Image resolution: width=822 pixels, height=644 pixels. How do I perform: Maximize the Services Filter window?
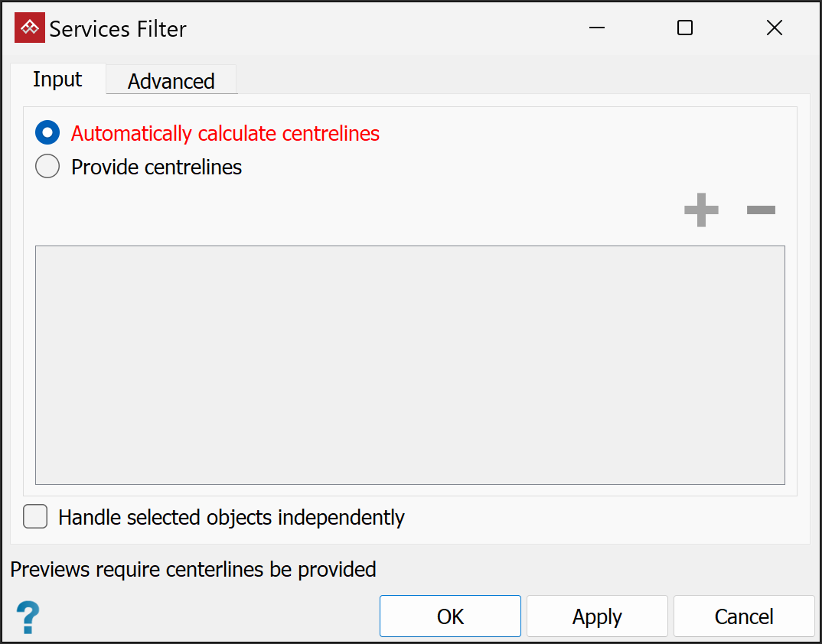[x=685, y=28]
